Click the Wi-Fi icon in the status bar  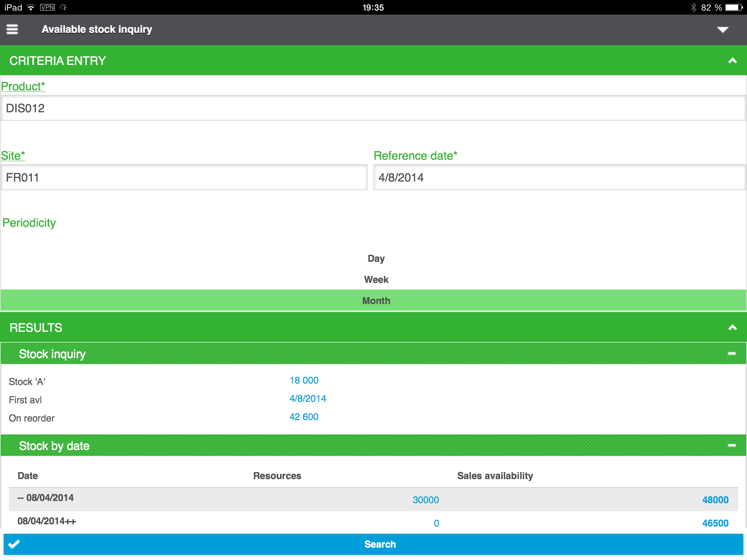tap(31, 7)
